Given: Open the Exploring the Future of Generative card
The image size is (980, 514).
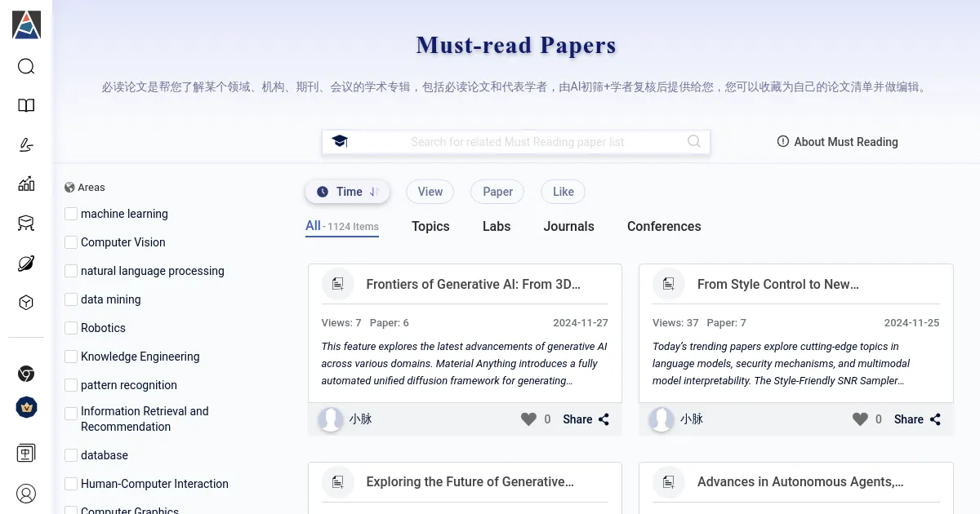Looking at the screenshot, I should click(x=470, y=482).
